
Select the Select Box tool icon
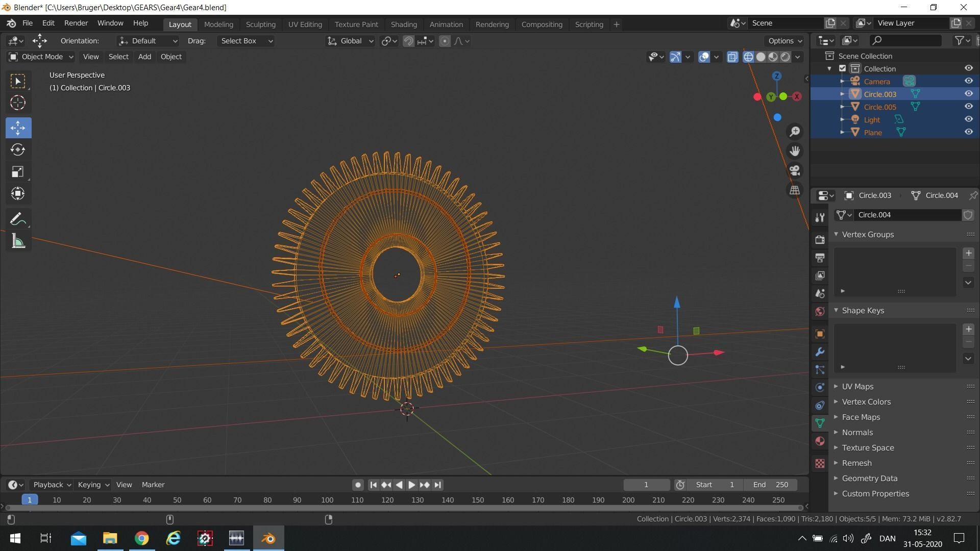tap(18, 81)
